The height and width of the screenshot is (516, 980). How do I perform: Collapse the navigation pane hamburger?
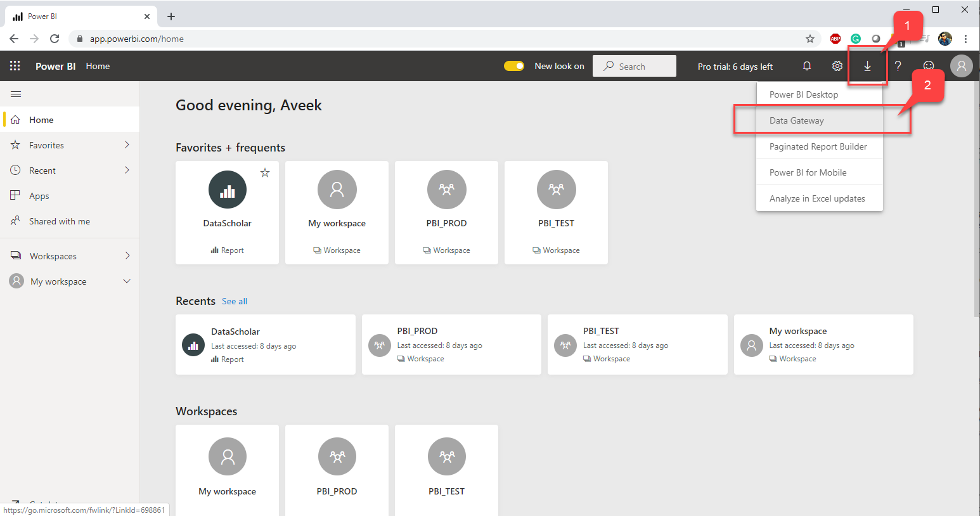click(17, 93)
